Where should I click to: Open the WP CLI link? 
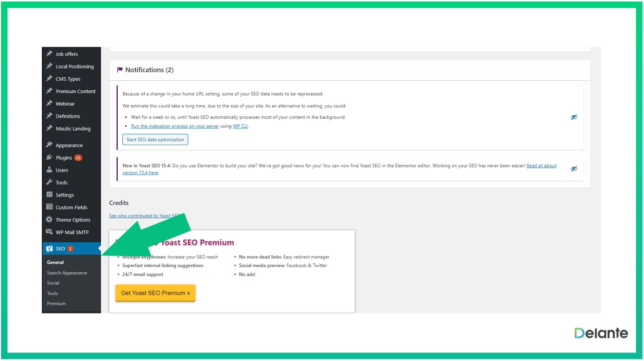click(240, 127)
